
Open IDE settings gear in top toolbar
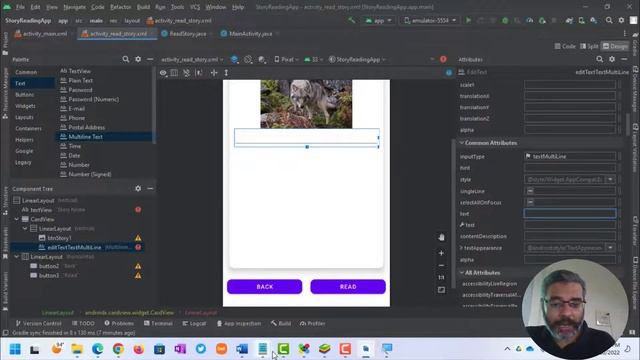(621, 20)
